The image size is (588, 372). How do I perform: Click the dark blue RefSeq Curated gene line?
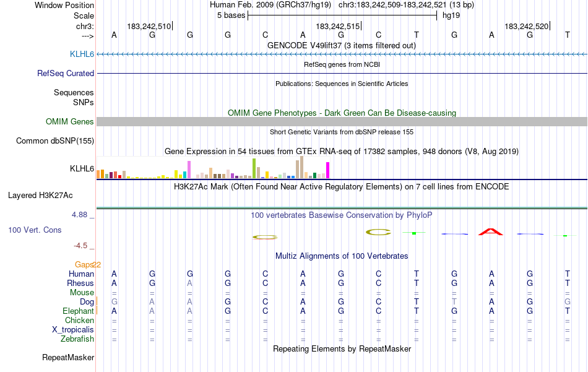click(342, 73)
